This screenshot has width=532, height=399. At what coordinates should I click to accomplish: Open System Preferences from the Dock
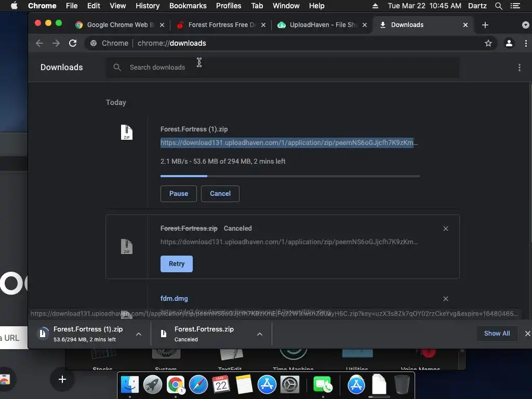point(290,385)
